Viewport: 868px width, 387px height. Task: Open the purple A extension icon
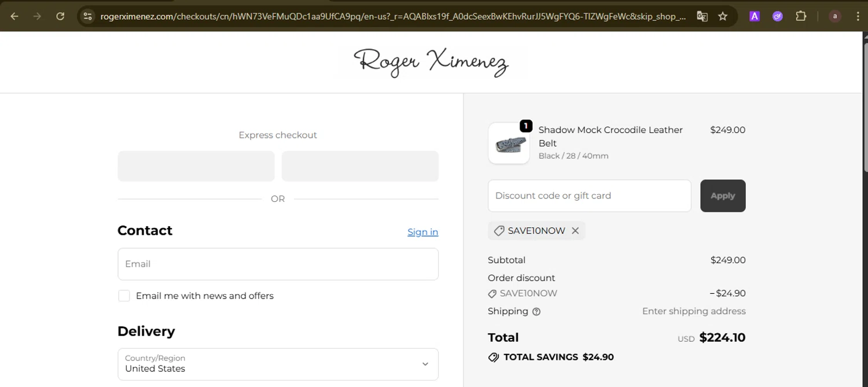click(755, 16)
